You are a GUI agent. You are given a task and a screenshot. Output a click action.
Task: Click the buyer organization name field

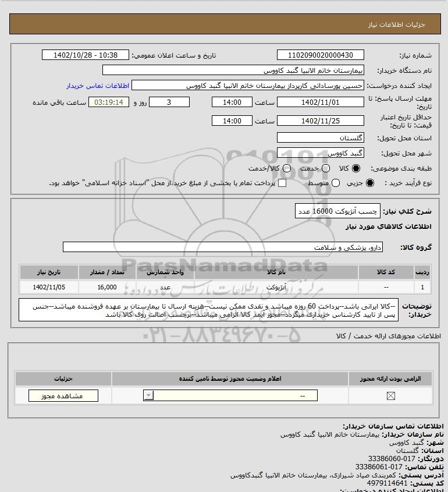coord(233,70)
